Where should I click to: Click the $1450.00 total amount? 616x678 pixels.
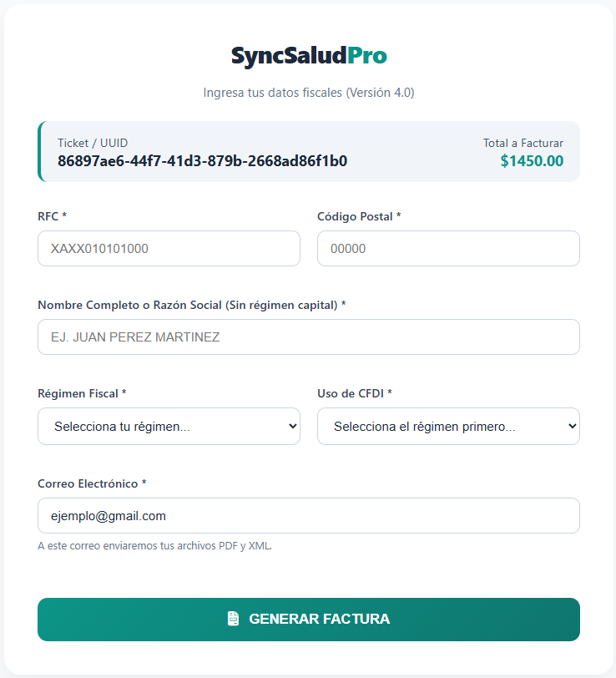532,161
